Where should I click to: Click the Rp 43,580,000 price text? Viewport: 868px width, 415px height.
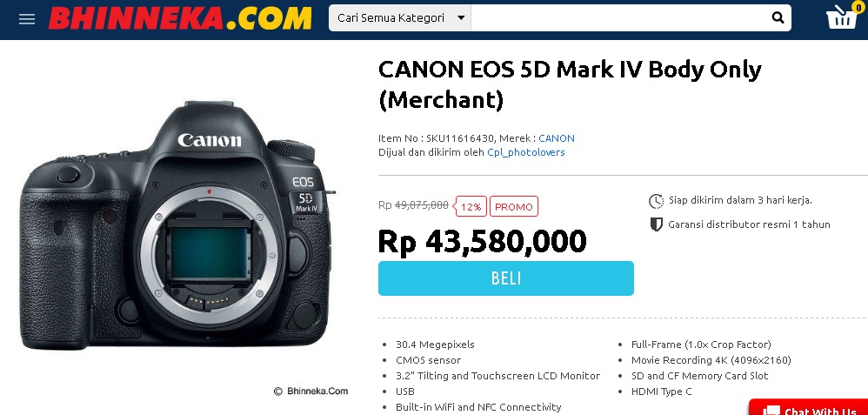click(482, 242)
